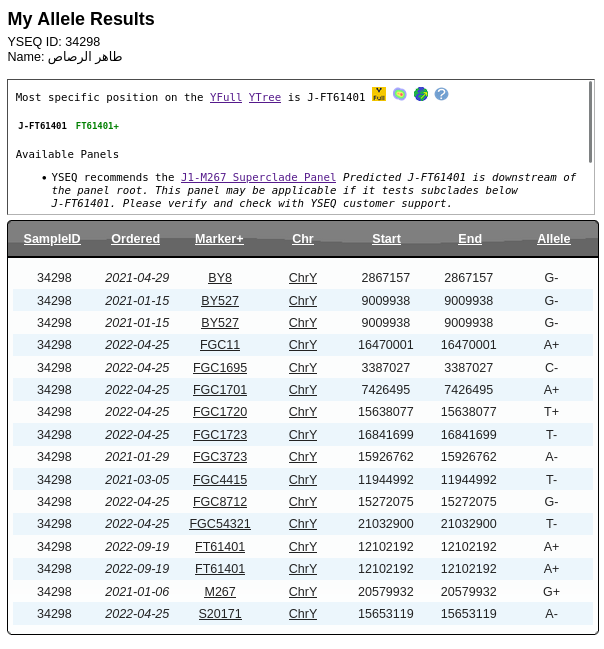Image resolution: width=604 pixels, height=649 pixels.
Task: Click ChrY link in the S20171 row
Action: coord(303,614)
